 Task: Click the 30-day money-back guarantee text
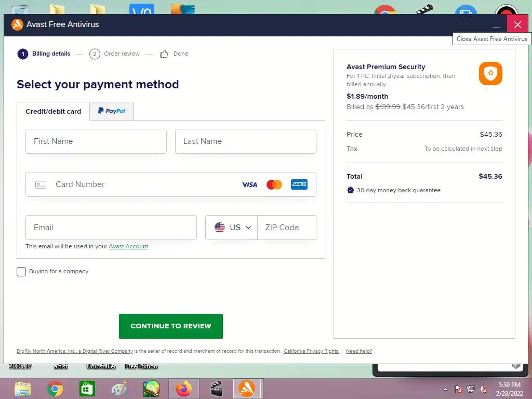tap(398, 190)
